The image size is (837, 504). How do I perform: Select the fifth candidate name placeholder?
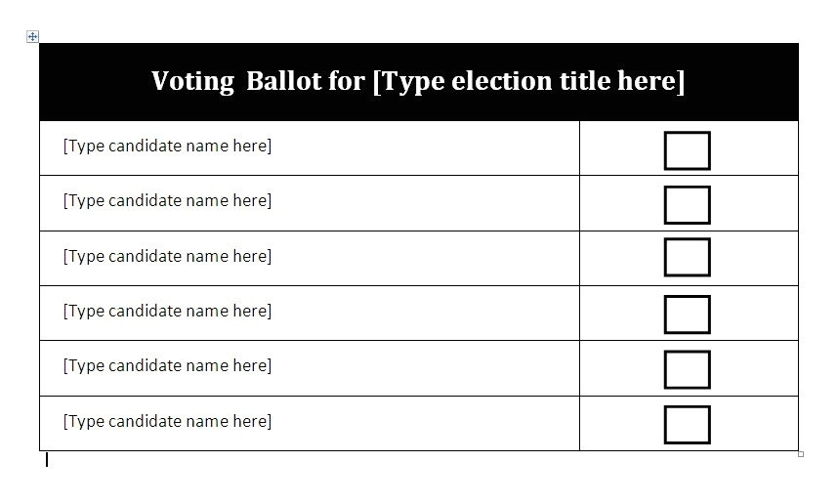pos(167,365)
